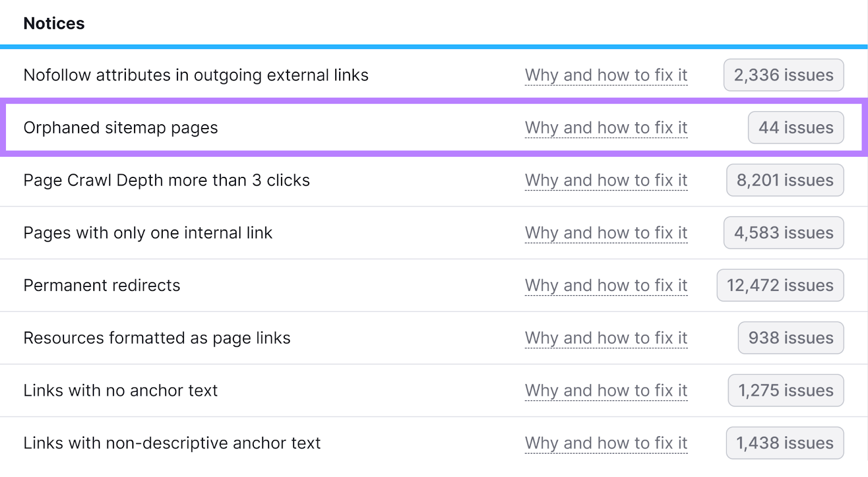Open 'Why and how to fix it' for one internal link
Screen dimensions: 868x477
[606, 233]
